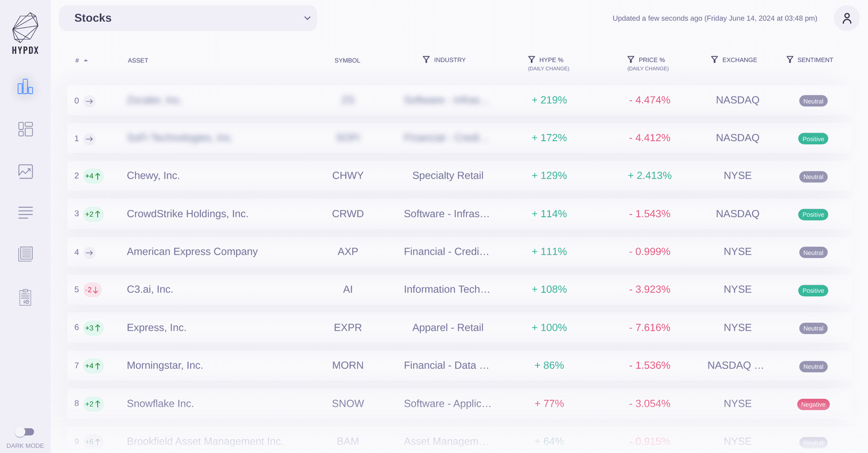868x453 pixels.
Task: Click the SYMBOL column header
Action: tap(347, 60)
